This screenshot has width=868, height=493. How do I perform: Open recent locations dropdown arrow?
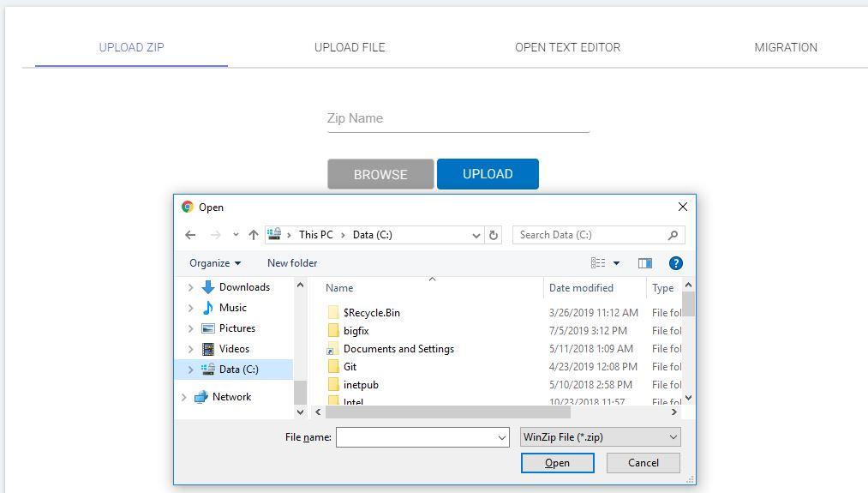pos(236,235)
